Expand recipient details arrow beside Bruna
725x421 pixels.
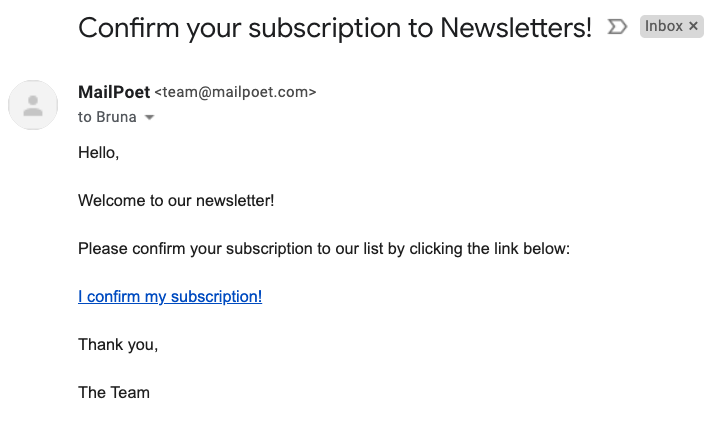pos(149,117)
